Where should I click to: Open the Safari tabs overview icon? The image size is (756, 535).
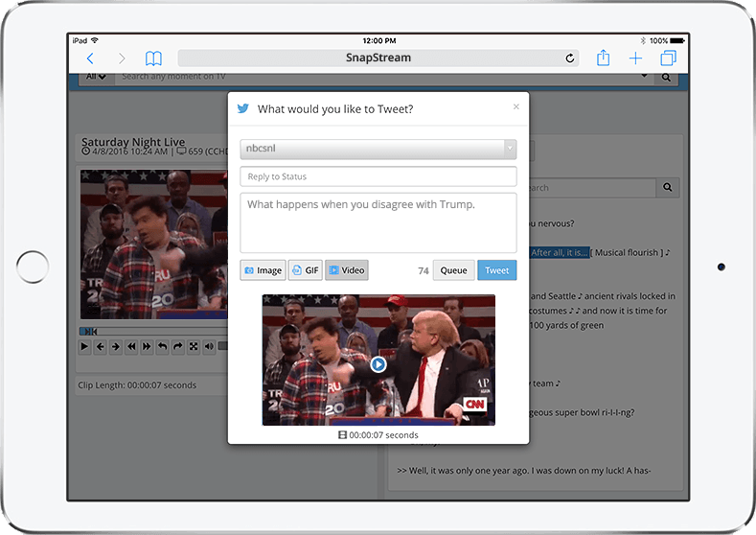pyautogui.click(x=668, y=58)
